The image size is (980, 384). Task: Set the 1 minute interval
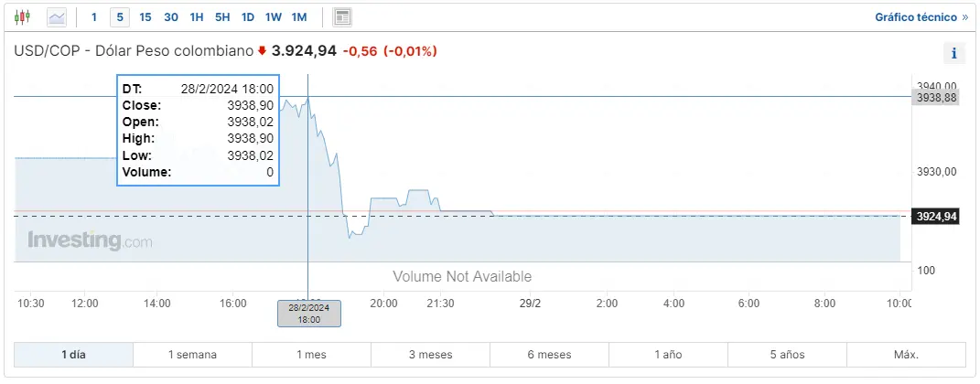(x=93, y=16)
